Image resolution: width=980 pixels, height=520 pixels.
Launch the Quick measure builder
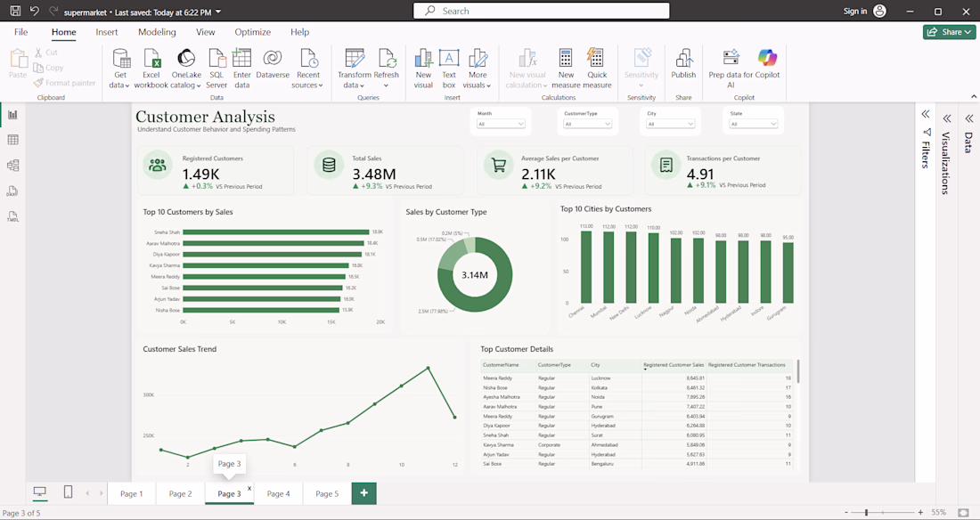tap(597, 69)
